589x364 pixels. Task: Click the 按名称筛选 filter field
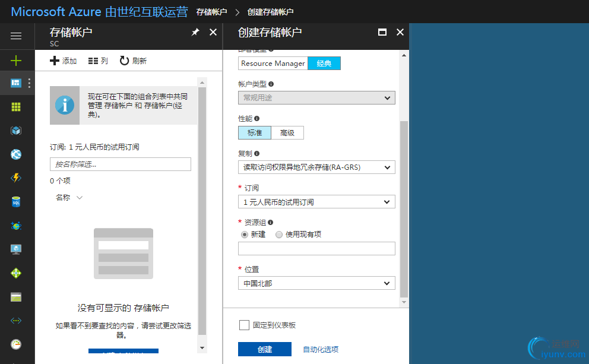(121, 164)
